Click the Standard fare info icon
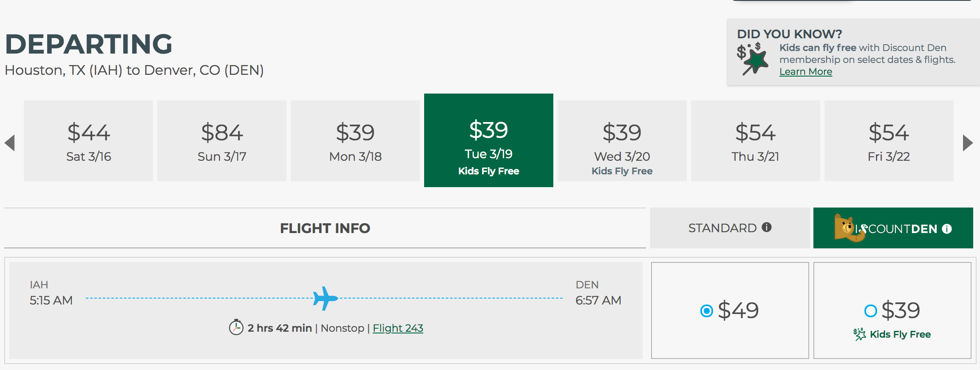Image resolution: width=980 pixels, height=370 pixels. [x=767, y=228]
